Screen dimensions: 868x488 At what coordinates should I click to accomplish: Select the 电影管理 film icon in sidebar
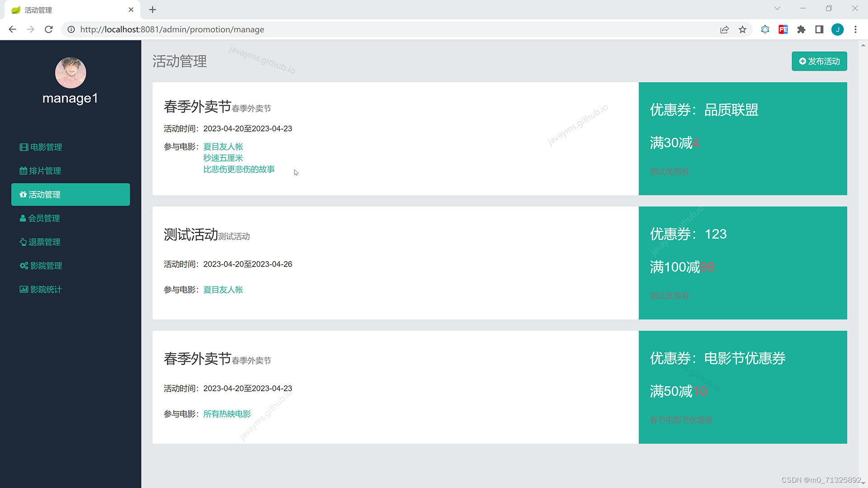pyautogui.click(x=24, y=147)
